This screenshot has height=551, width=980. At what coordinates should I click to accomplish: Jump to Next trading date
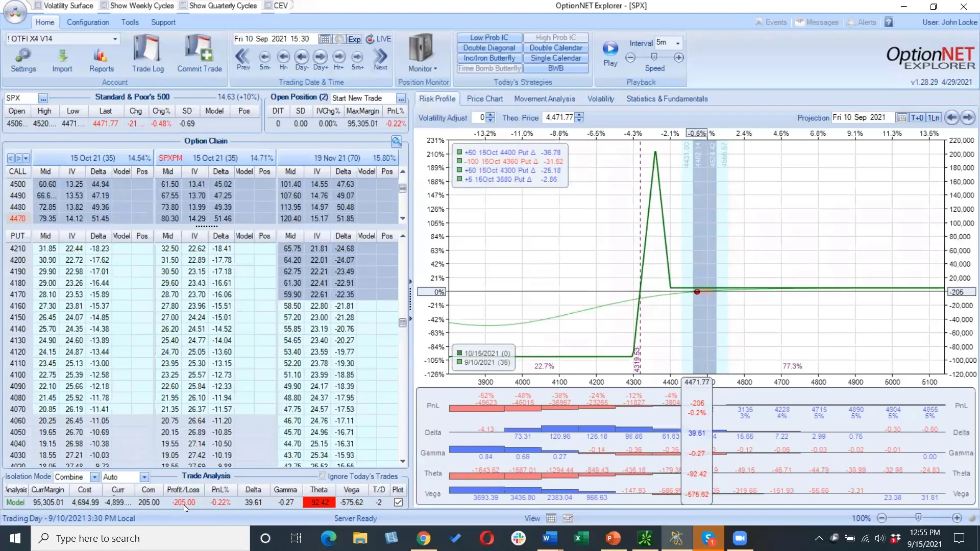[x=380, y=59]
